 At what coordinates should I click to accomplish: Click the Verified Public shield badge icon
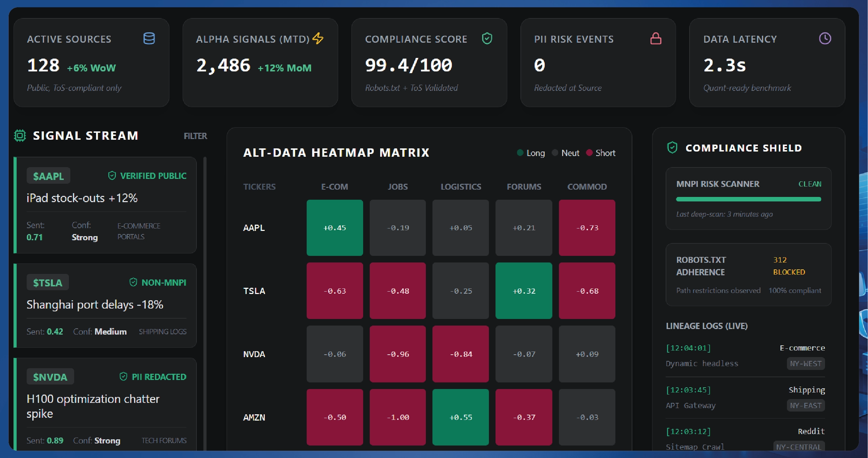(112, 175)
